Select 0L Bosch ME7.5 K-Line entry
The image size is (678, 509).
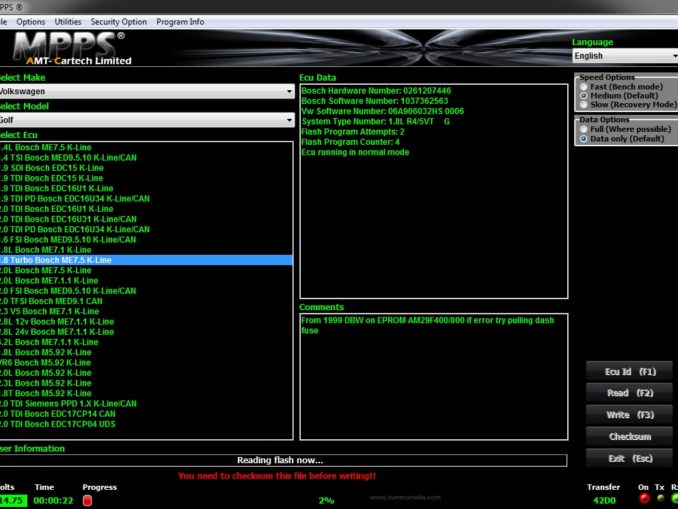pos(146,270)
